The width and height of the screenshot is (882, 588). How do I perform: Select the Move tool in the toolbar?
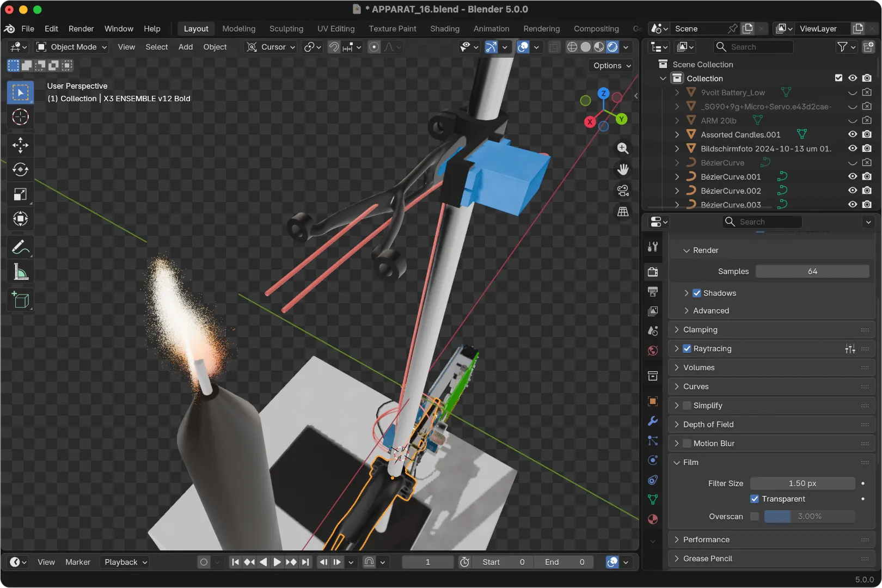coord(20,145)
